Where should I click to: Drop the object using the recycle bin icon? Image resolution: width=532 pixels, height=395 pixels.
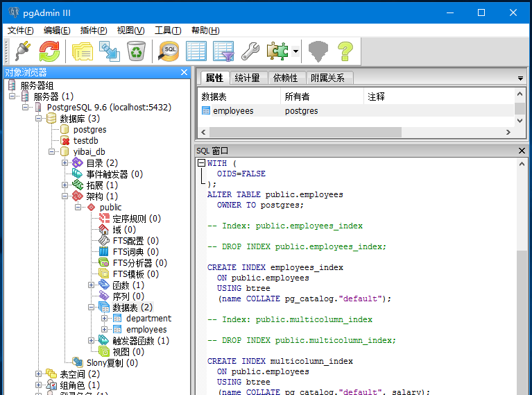pos(136,51)
